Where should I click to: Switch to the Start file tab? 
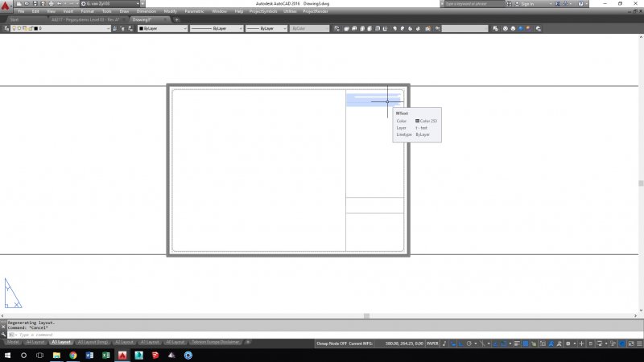point(14,19)
